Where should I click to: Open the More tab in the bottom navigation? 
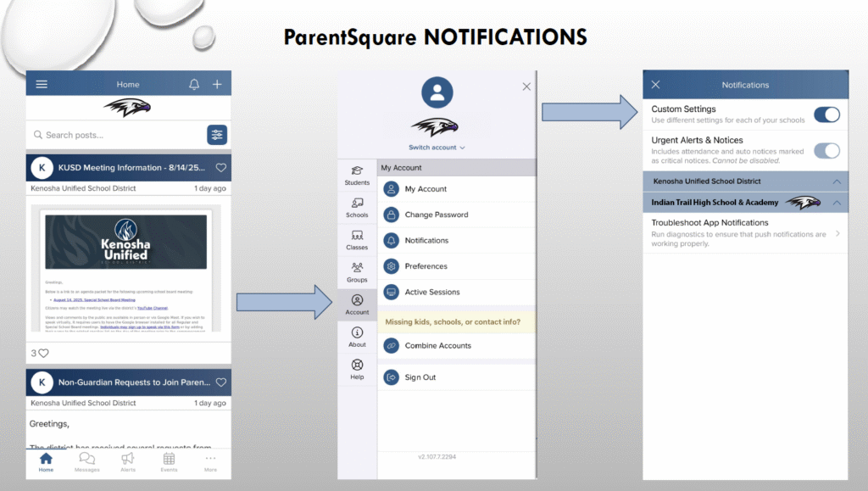coord(210,462)
